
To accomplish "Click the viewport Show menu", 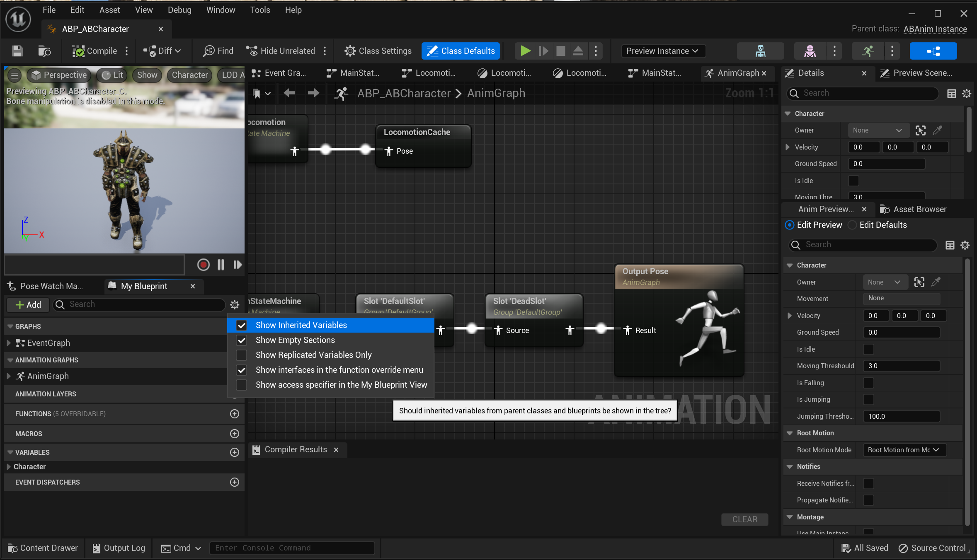I will (147, 75).
